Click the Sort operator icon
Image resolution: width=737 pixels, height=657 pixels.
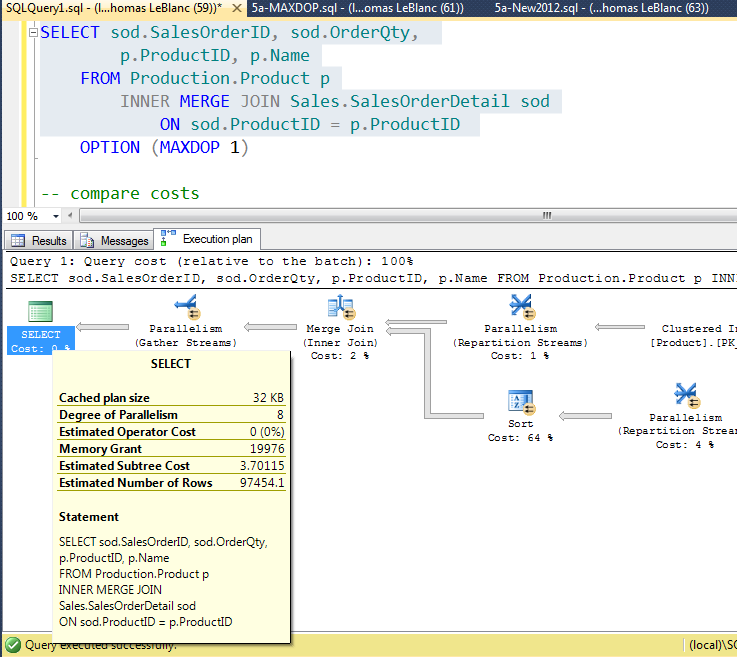pyautogui.click(x=522, y=403)
